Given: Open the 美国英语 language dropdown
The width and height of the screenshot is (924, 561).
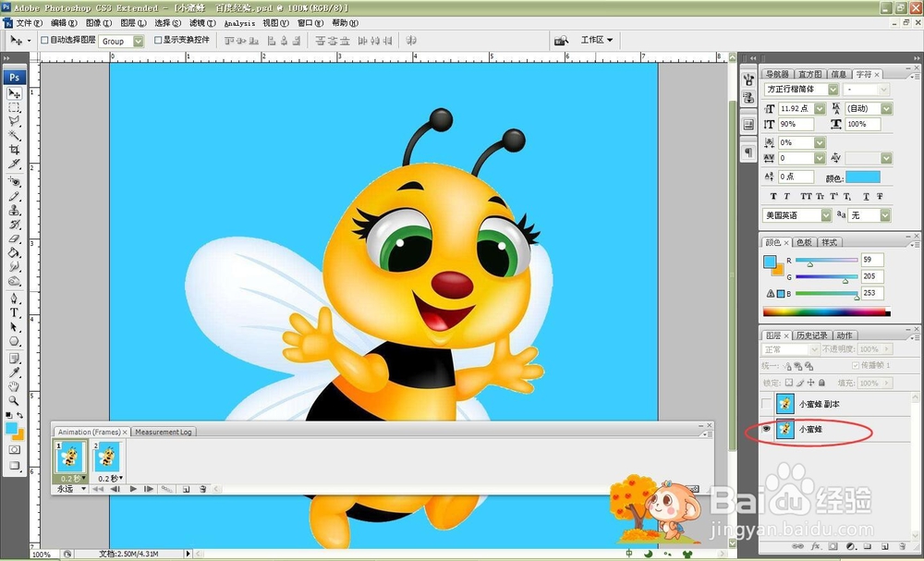Looking at the screenshot, I should [826, 215].
